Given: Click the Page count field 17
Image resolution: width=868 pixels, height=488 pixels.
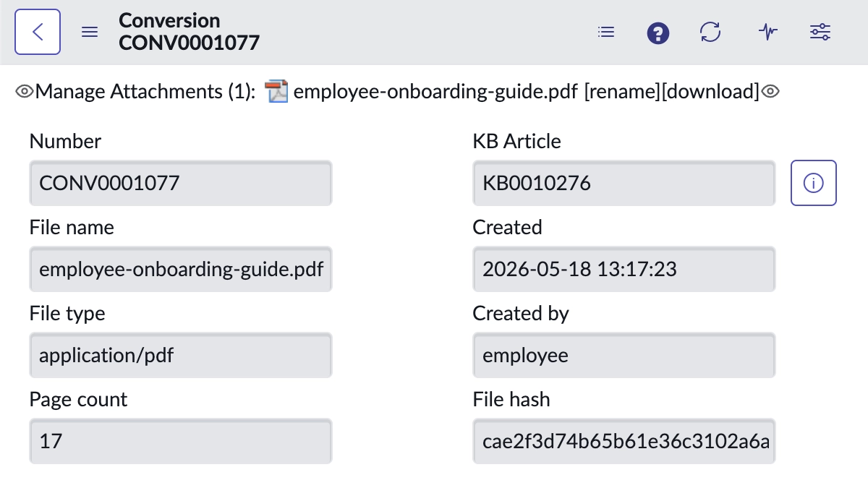Looking at the screenshot, I should tap(181, 441).
